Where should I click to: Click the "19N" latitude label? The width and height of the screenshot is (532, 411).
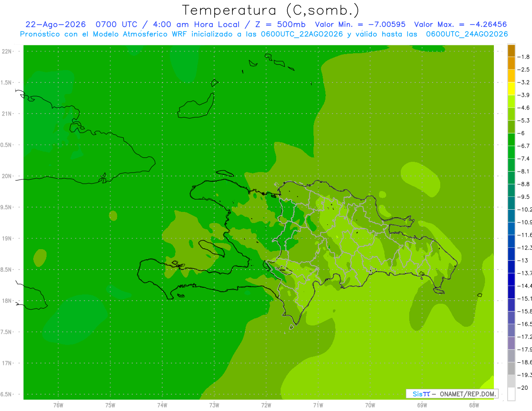point(6,239)
